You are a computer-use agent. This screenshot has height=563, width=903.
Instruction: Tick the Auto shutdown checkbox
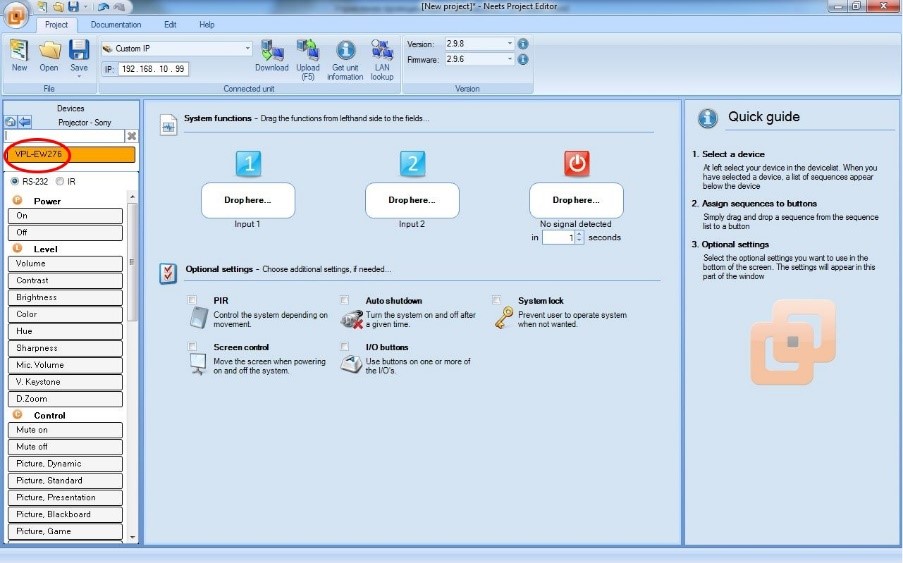(344, 300)
